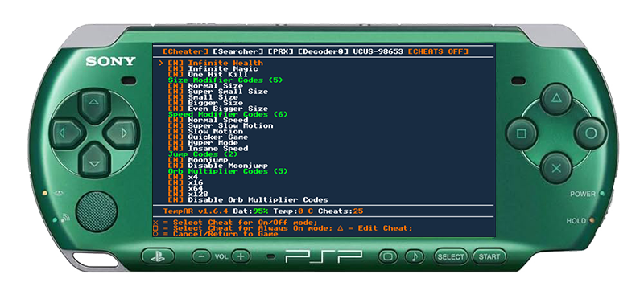
Task: Click the HOLD switch label
Action: point(576,221)
